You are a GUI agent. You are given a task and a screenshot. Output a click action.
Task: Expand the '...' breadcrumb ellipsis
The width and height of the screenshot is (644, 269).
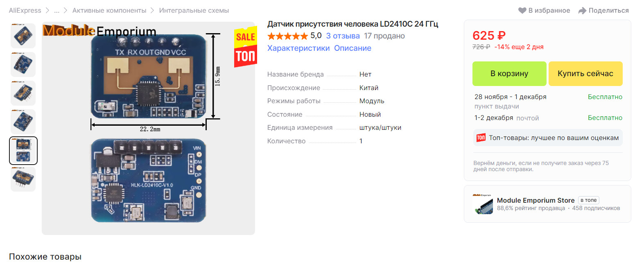pyautogui.click(x=56, y=11)
